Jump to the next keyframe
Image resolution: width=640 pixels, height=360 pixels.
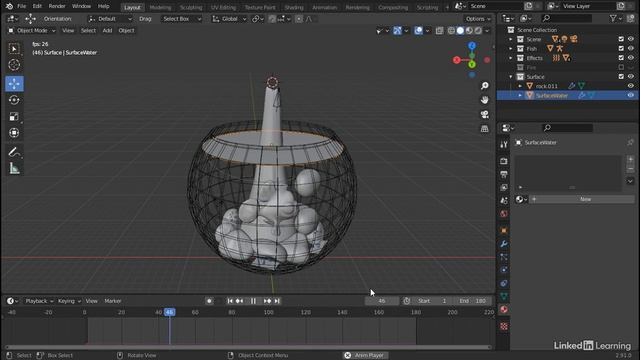pyautogui.click(x=267, y=301)
